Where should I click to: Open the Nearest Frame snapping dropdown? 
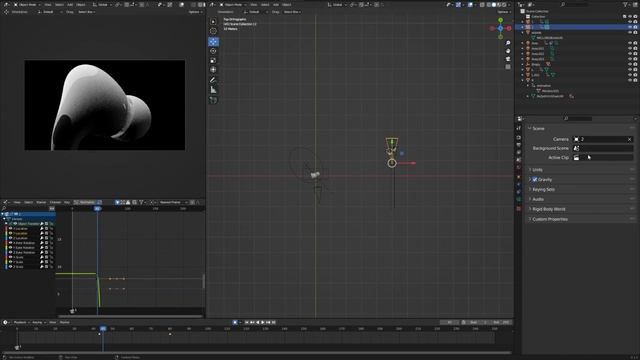pos(172,202)
